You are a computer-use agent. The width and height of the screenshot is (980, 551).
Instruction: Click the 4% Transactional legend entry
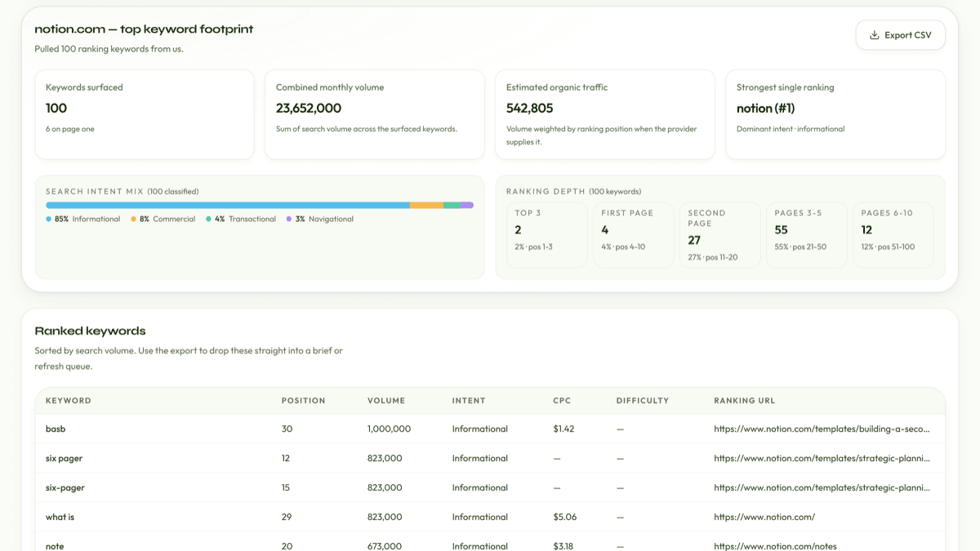pyautogui.click(x=241, y=219)
